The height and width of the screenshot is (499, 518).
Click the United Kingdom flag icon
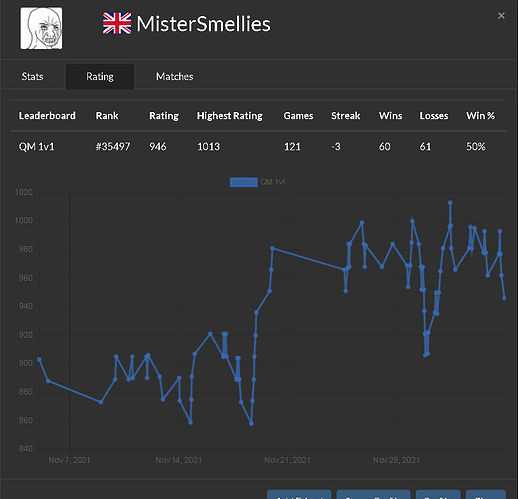tap(117, 23)
